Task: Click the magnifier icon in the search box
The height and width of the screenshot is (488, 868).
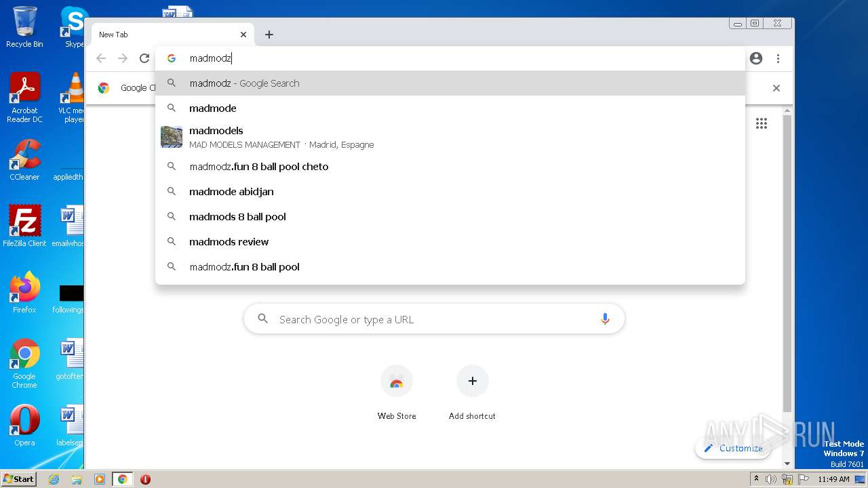Action: point(263,319)
